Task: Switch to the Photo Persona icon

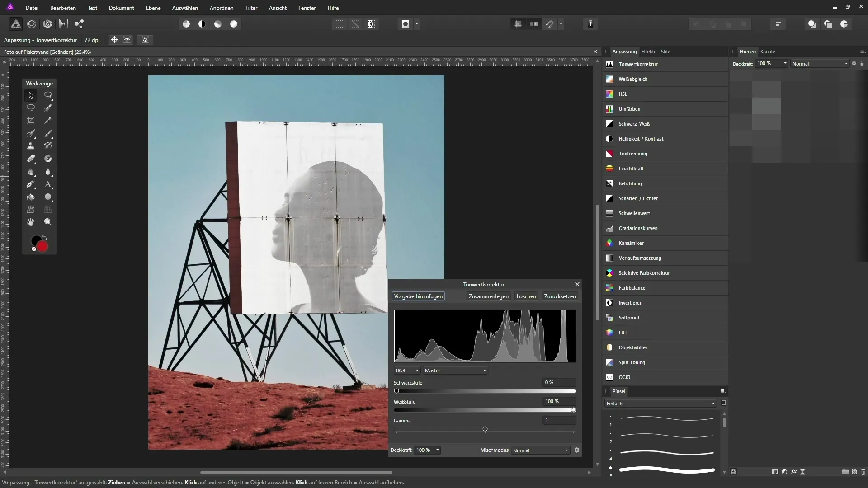Action: (15, 24)
